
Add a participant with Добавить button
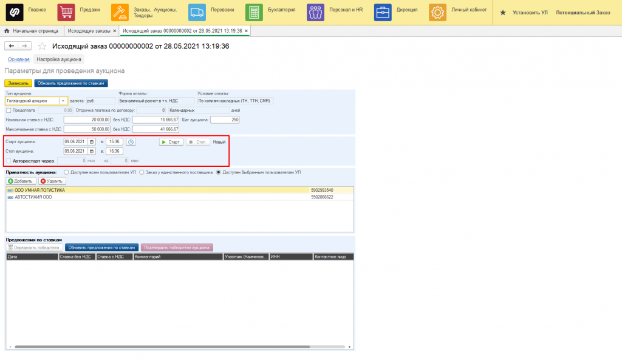(x=21, y=181)
